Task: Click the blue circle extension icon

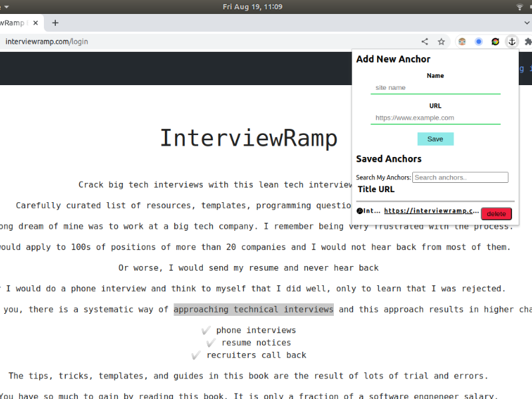Action: coord(479,41)
